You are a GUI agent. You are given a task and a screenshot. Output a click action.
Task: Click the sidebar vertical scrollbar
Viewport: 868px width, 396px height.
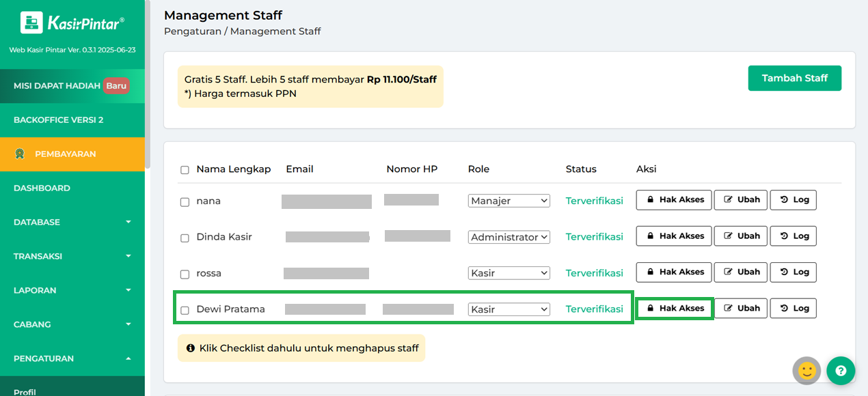tap(147, 68)
